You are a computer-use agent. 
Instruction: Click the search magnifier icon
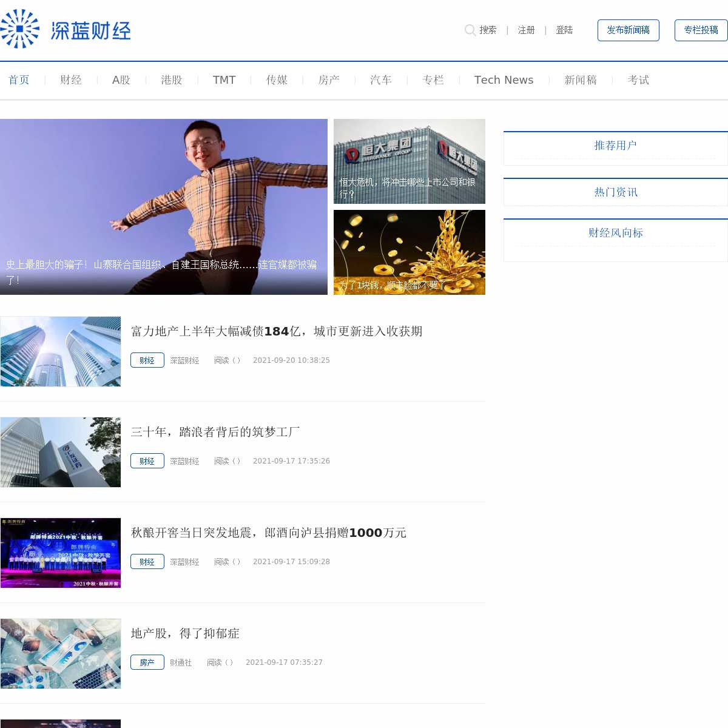470,30
